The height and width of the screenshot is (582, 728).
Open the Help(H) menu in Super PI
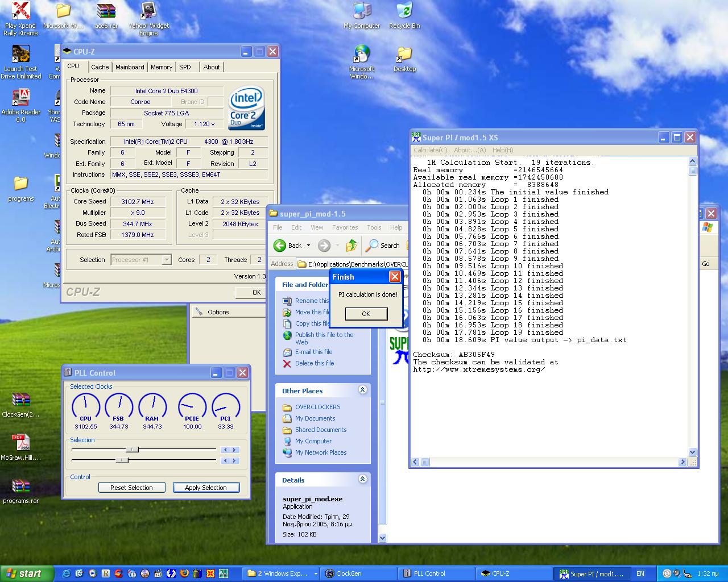pyautogui.click(x=503, y=150)
